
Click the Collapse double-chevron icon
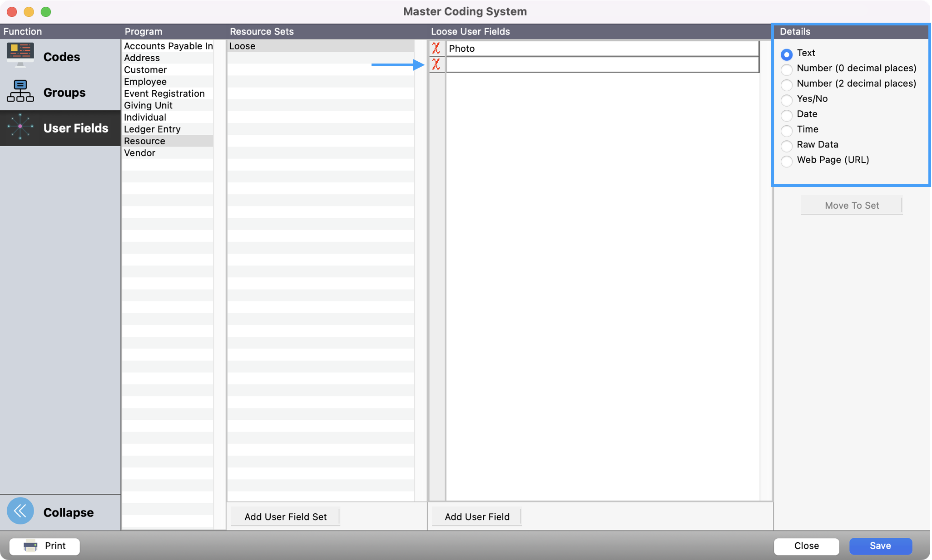pos(20,511)
